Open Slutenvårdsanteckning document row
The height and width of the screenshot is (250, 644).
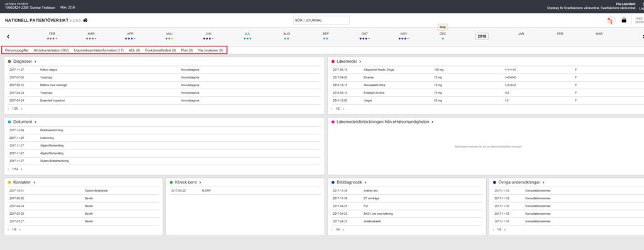164,161
